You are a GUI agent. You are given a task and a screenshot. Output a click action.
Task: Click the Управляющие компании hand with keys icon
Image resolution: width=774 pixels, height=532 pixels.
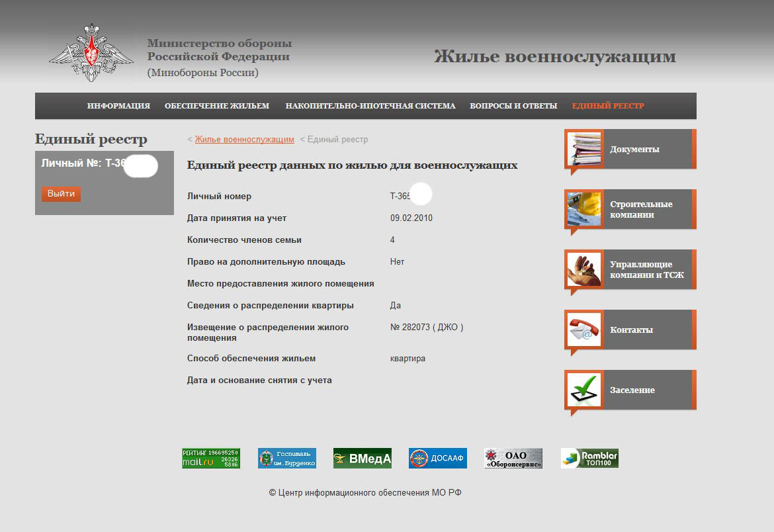coord(584,269)
